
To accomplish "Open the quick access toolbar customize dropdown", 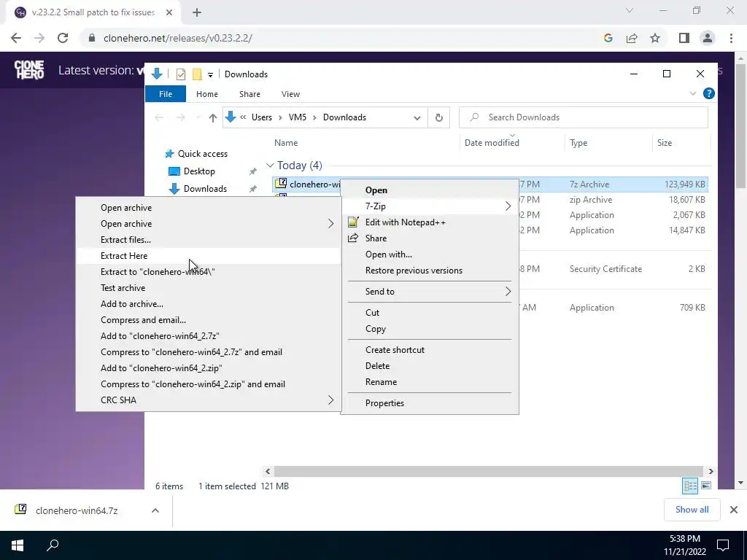I will [210, 75].
